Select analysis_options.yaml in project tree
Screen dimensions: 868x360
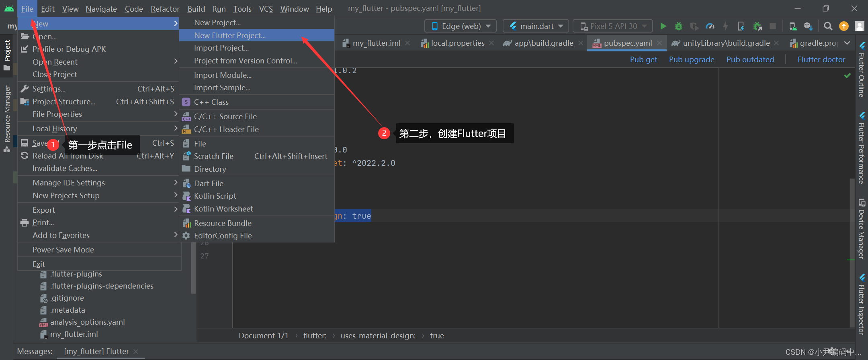[x=87, y=322]
